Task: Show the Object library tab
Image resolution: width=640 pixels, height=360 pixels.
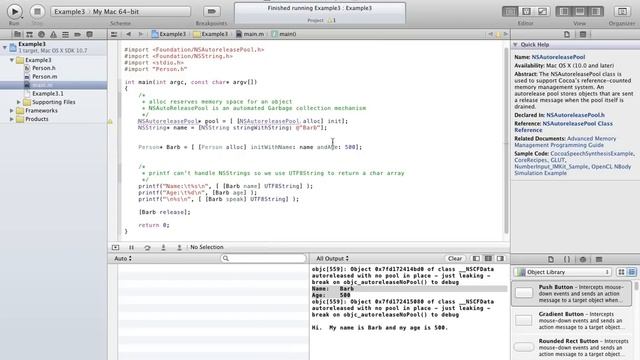Action: (583, 259)
